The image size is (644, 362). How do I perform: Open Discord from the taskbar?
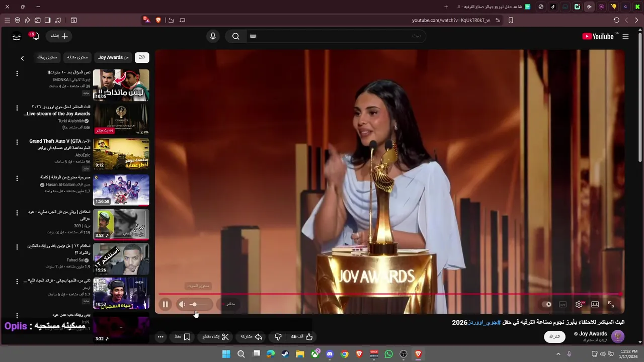point(330,354)
